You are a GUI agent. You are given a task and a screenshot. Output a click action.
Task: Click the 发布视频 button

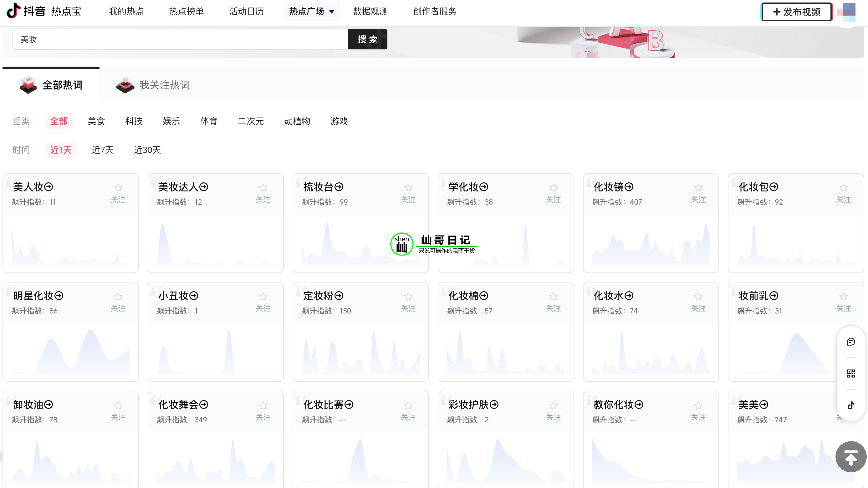pyautogui.click(x=797, y=12)
